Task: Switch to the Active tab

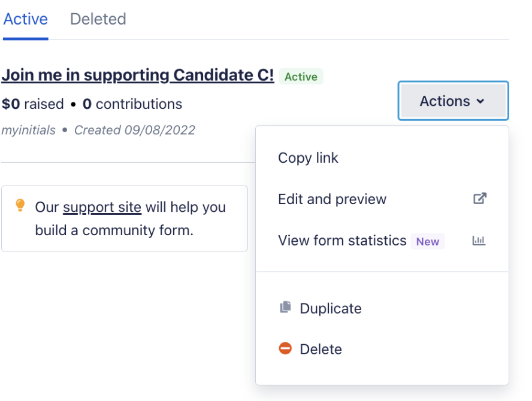Action: [25, 19]
